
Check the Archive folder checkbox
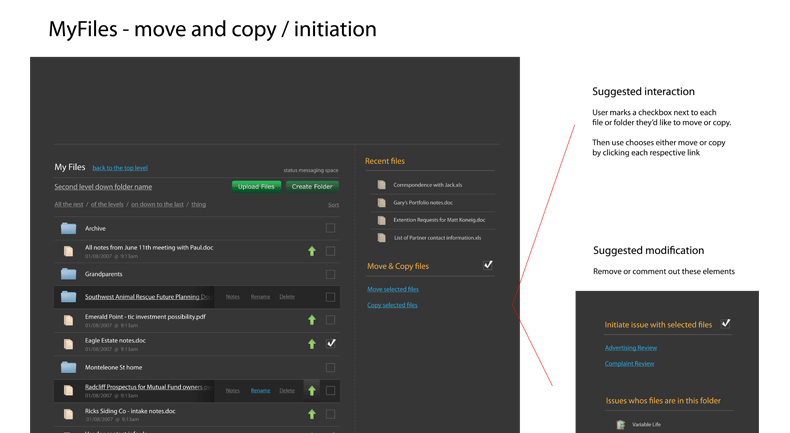331,228
